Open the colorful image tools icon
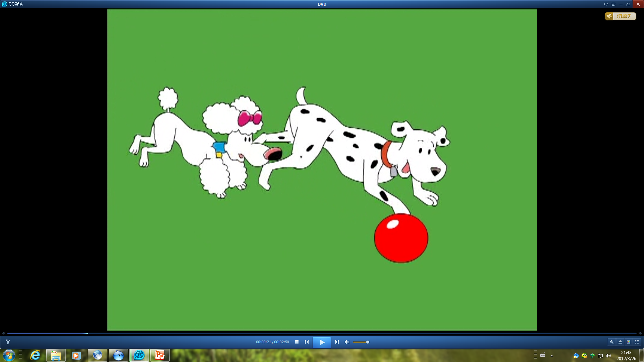The height and width of the screenshot is (362, 644). pyautogui.click(x=629, y=342)
